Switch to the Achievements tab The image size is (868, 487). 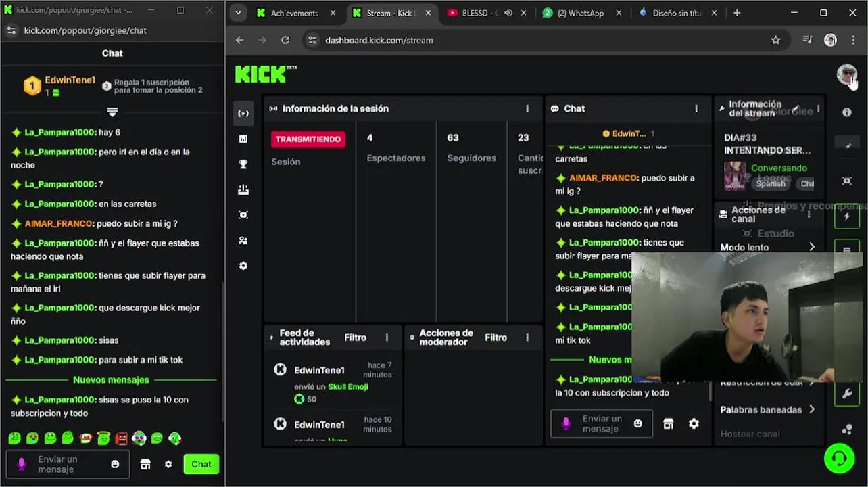(x=295, y=13)
